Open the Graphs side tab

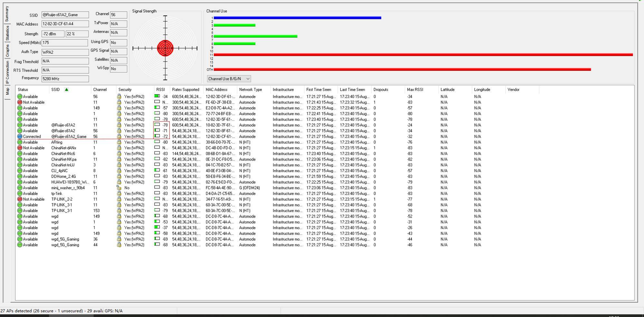tap(7, 51)
